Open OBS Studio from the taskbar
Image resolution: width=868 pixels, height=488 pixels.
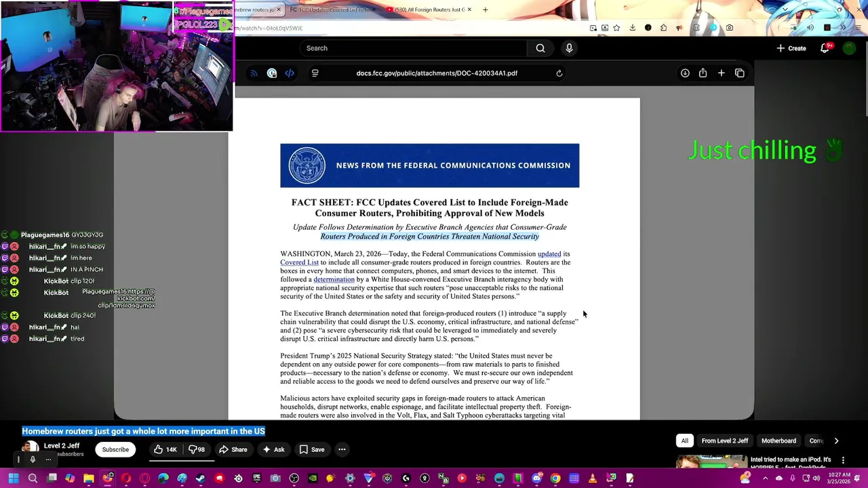click(x=294, y=479)
